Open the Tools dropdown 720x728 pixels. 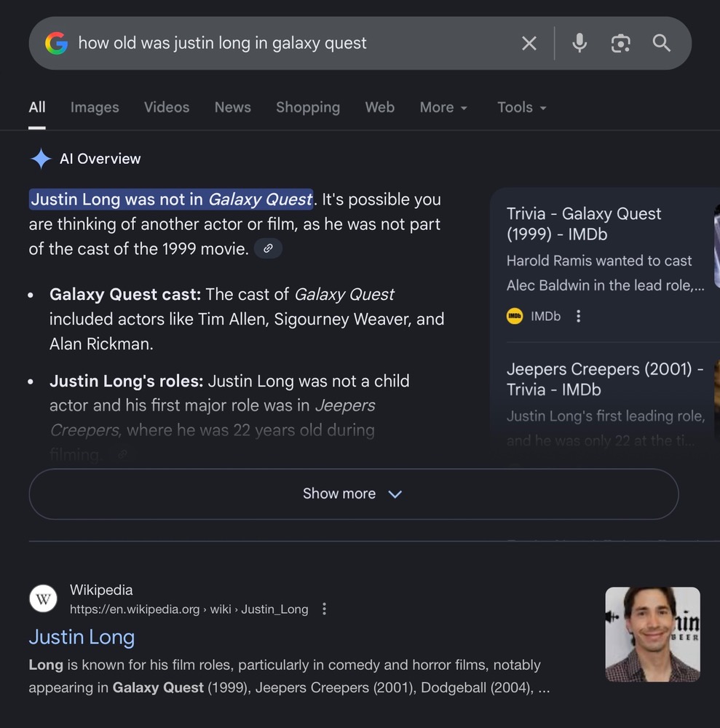pyautogui.click(x=521, y=108)
